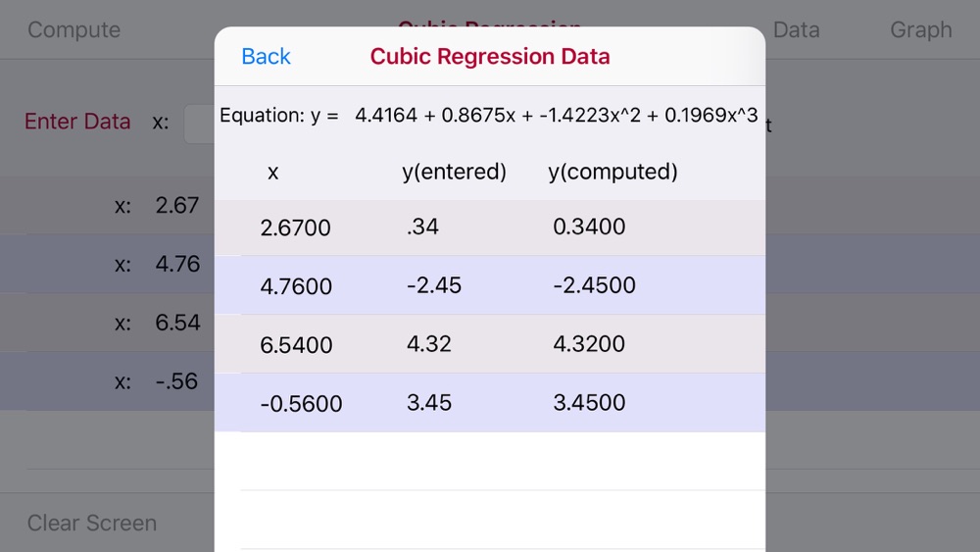Select background entry x: 6.54
980x552 pixels.
tap(107, 323)
